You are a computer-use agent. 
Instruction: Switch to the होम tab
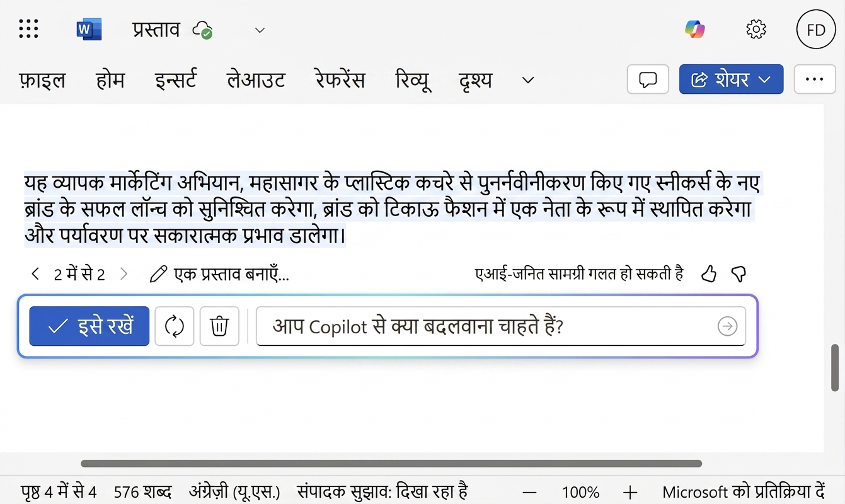110,80
